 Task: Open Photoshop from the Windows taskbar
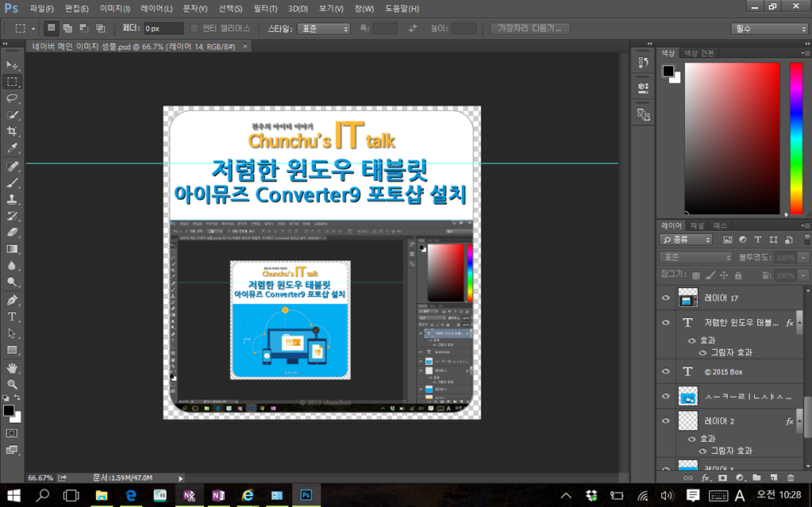306,495
